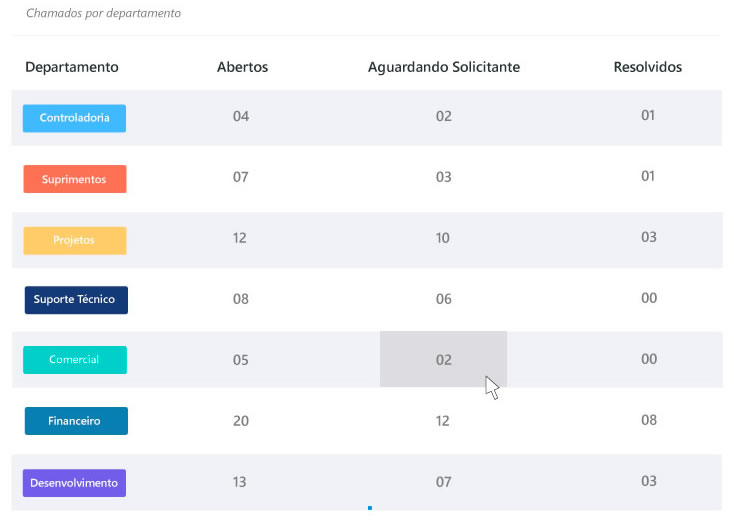Image resolution: width=734 pixels, height=520 pixels.
Task: Select the Suprimentos department tag
Action: 75,179
